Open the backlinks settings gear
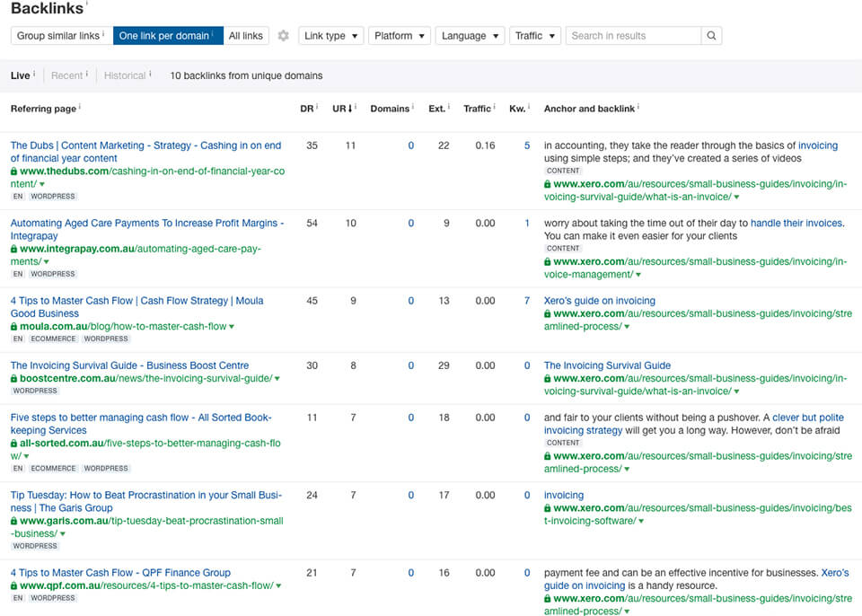 [283, 36]
